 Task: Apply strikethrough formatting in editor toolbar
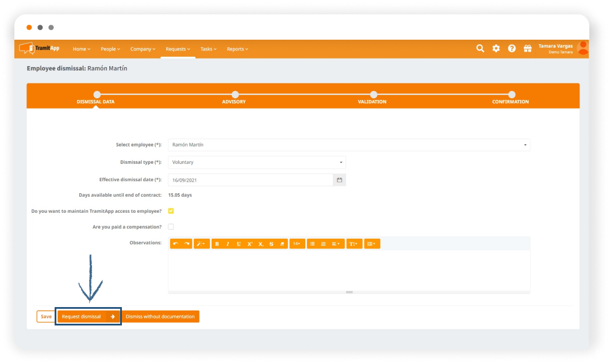click(x=271, y=244)
